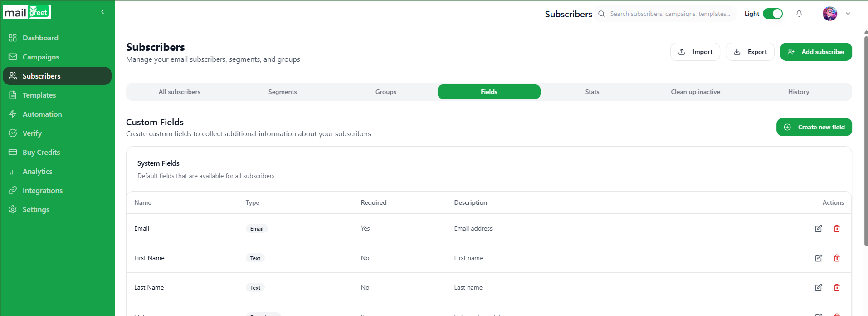This screenshot has height=316, width=868.
Task: Click the Export button
Action: (x=750, y=52)
